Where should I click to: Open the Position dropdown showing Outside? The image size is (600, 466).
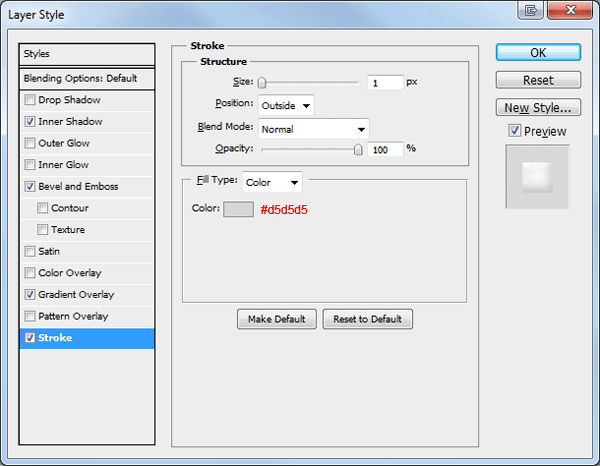click(286, 106)
